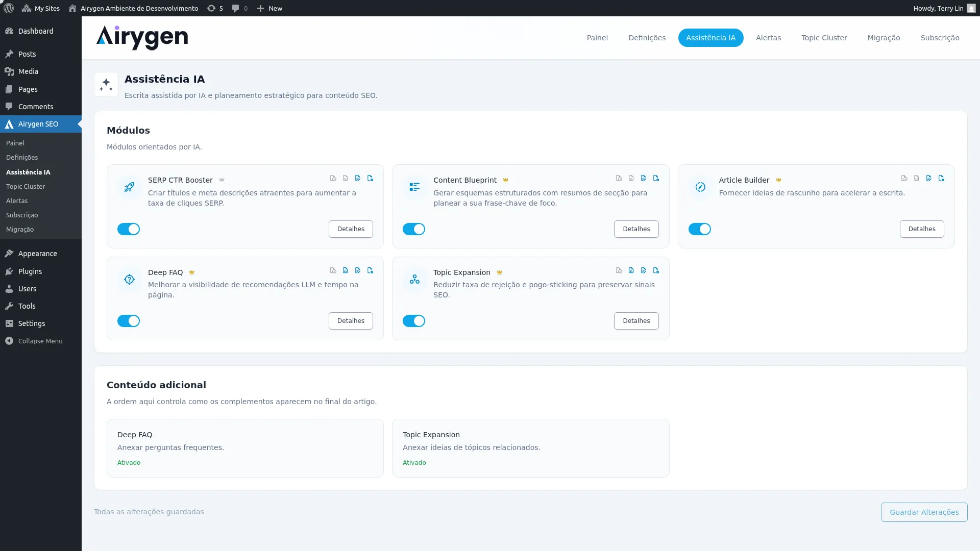Image resolution: width=980 pixels, height=551 pixels.
Task: Click the gold crown beside Content Blueprint
Action: click(x=505, y=180)
